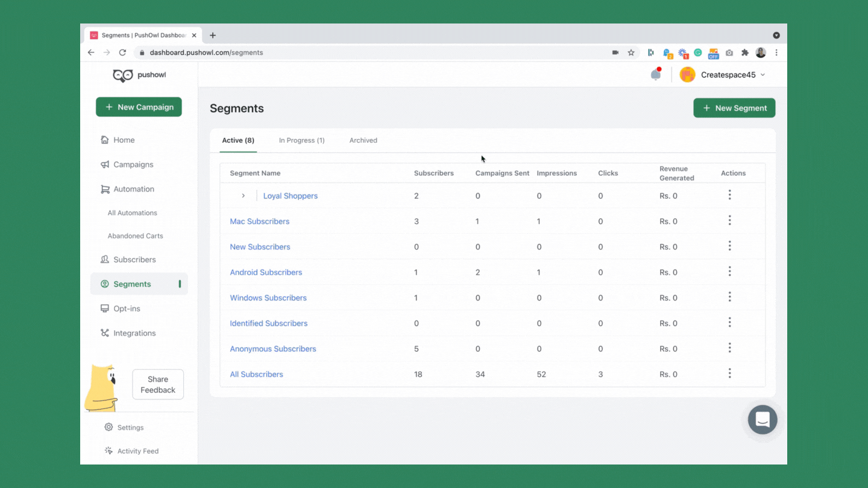Switch to the Archived tab
The width and height of the screenshot is (868, 488).
[363, 140]
